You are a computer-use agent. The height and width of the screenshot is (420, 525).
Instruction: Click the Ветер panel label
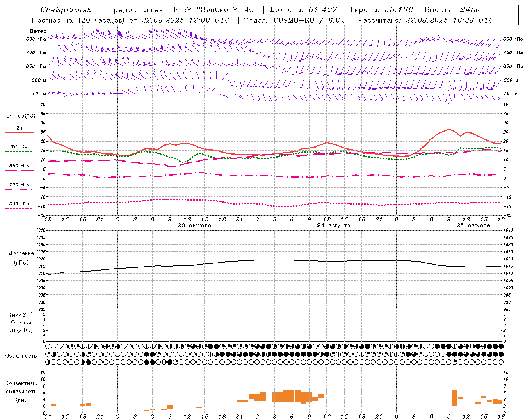click(x=38, y=31)
